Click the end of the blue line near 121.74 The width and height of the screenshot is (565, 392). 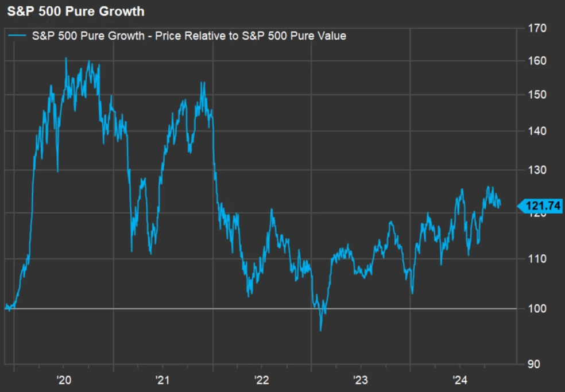[500, 205]
